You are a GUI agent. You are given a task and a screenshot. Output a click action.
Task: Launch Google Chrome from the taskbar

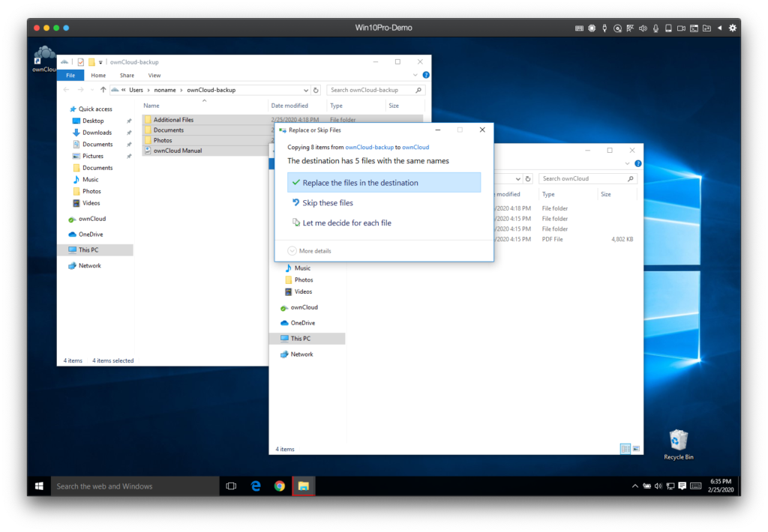point(280,486)
